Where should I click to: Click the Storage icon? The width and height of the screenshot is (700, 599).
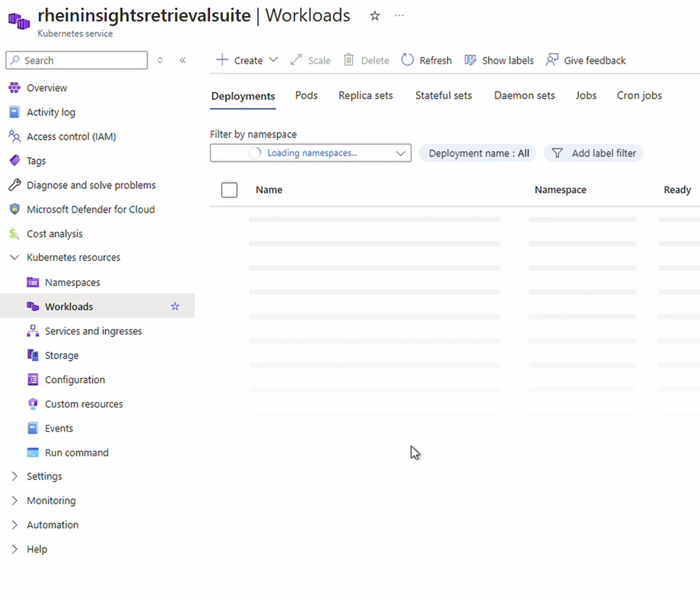[x=33, y=355]
